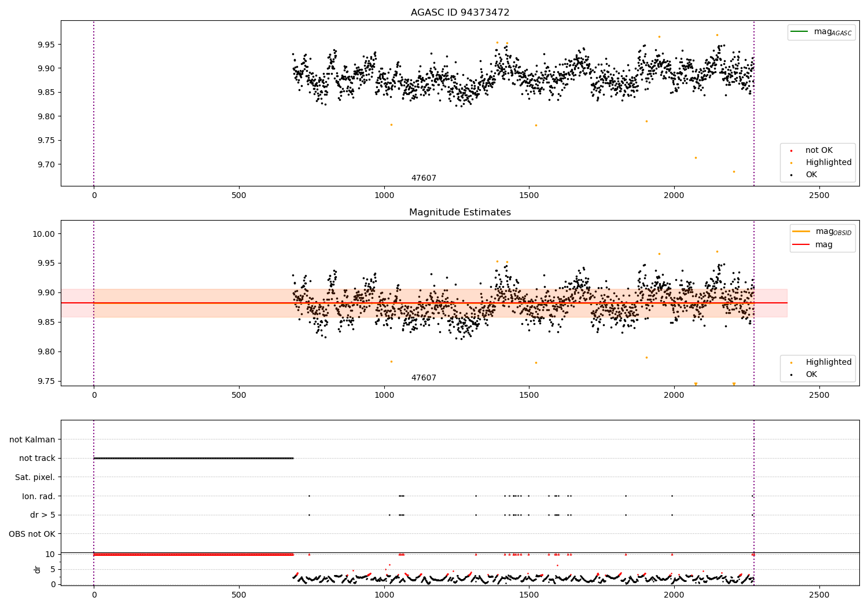The image size is (868, 608).
Task: Click the '1500' x-tick in Magnitude Estimates plot
Action: (529, 395)
